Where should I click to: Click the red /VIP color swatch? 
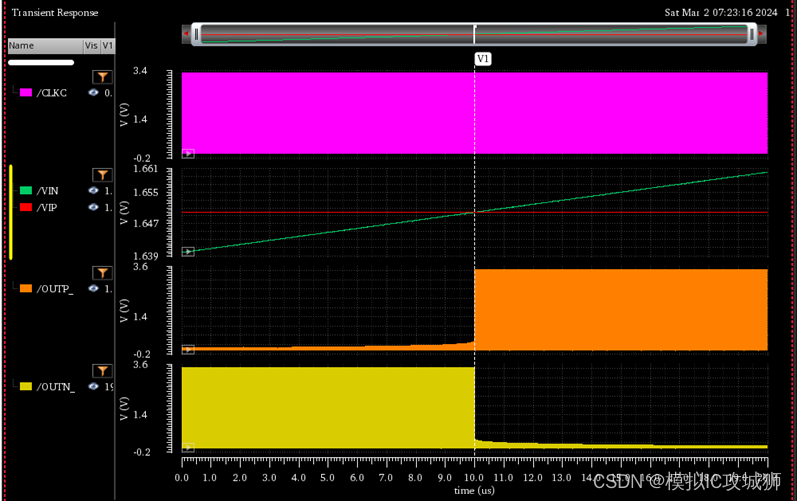(x=26, y=207)
